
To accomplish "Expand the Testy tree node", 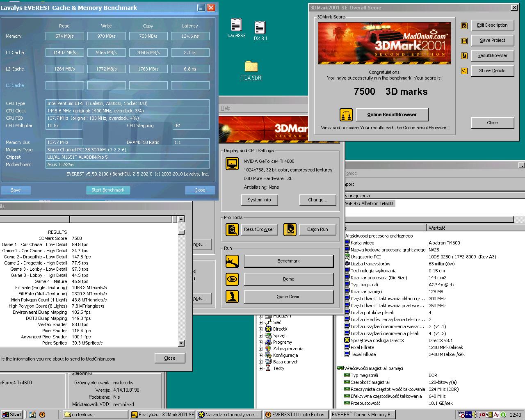I will click(260, 368).
